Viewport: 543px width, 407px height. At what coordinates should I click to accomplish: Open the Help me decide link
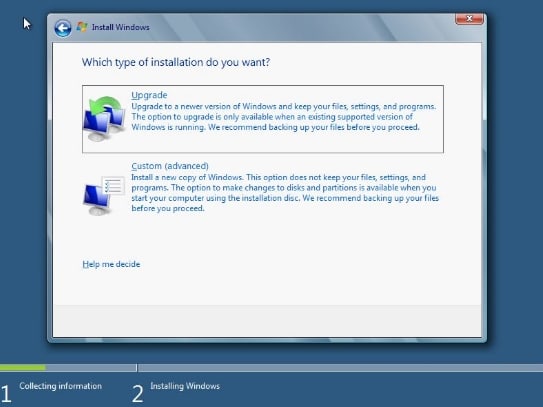[111, 264]
